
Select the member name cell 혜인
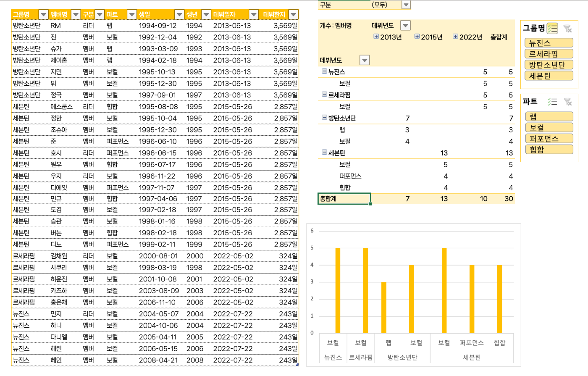pyautogui.click(x=56, y=360)
